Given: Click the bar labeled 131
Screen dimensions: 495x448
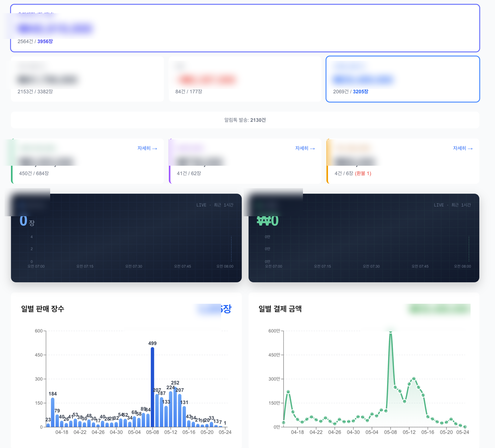Looking at the screenshot, I should (x=184, y=416).
